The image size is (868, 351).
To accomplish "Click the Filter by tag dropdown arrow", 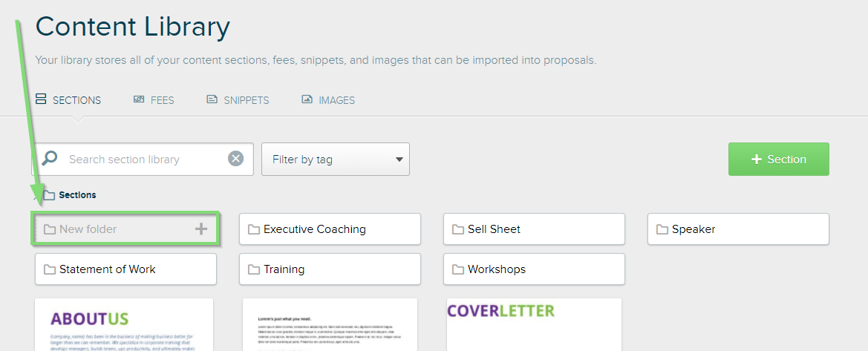I will [x=399, y=160].
